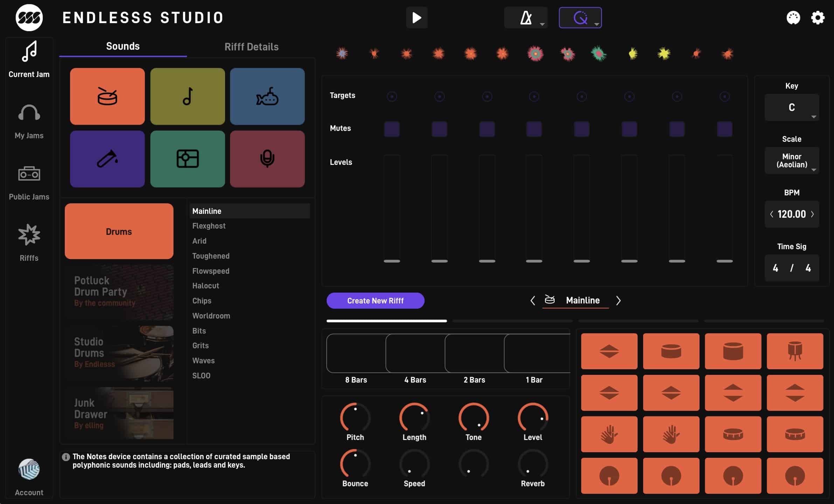
Task: Select the first yellow riff burst
Action: click(x=633, y=54)
